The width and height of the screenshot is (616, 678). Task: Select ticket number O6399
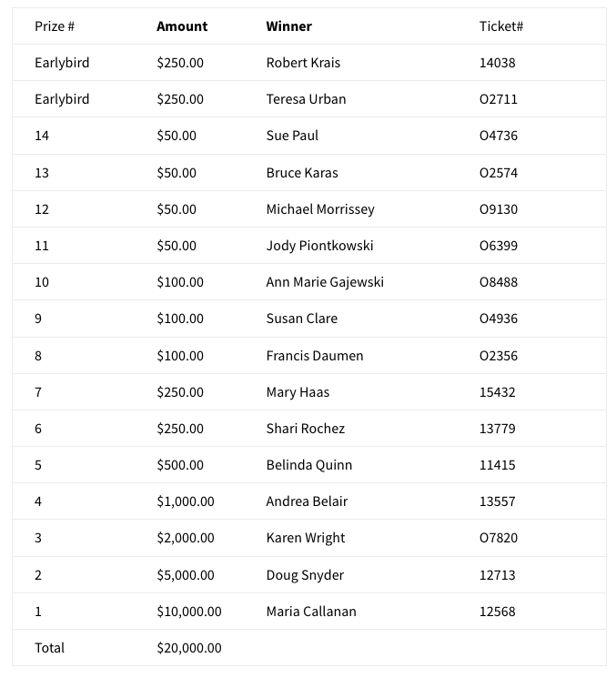coord(498,246)
